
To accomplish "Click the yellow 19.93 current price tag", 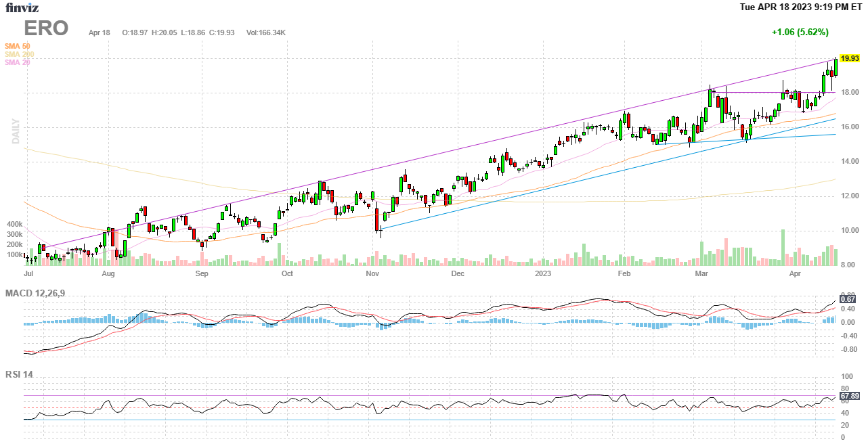I will (849, 58).
